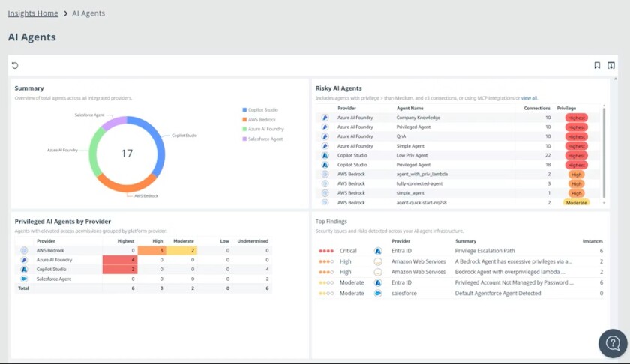Click Copilot Studio icon for Low Priv Agent
The height and width of the screenshot is (364, 630).
[x=325, y=155]
